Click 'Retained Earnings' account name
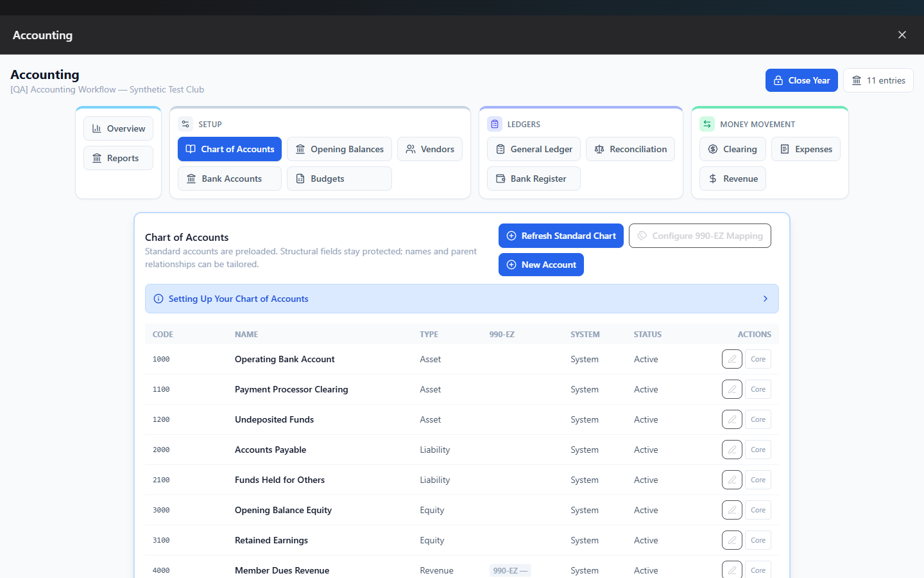924x578 pixels. (271, 540)
